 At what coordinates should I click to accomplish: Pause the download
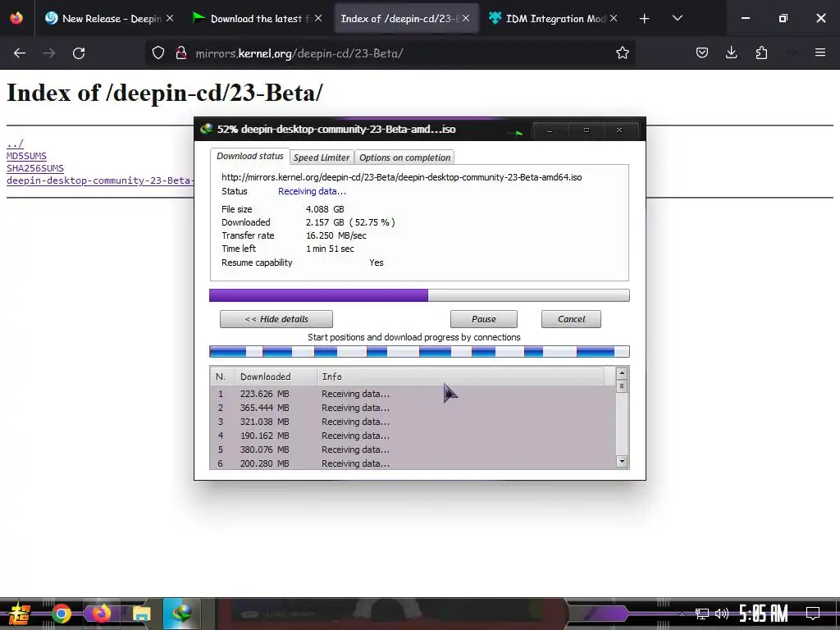[484, 319]
